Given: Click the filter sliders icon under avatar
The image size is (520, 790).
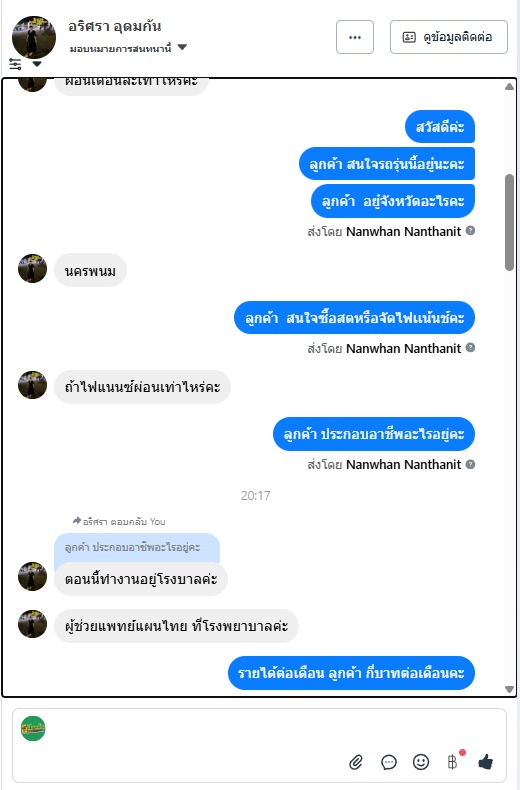Looking at the screenshot, I should tap(15, 64).
